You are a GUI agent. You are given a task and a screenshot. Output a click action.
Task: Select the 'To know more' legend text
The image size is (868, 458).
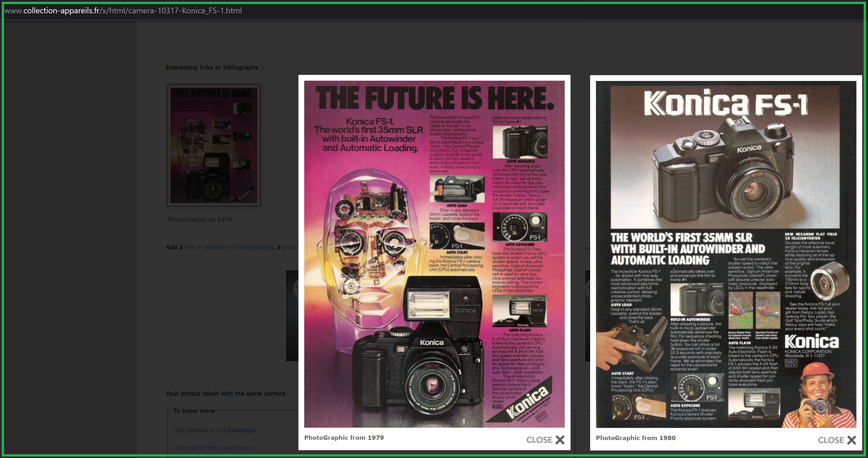[x=194, y=411]
